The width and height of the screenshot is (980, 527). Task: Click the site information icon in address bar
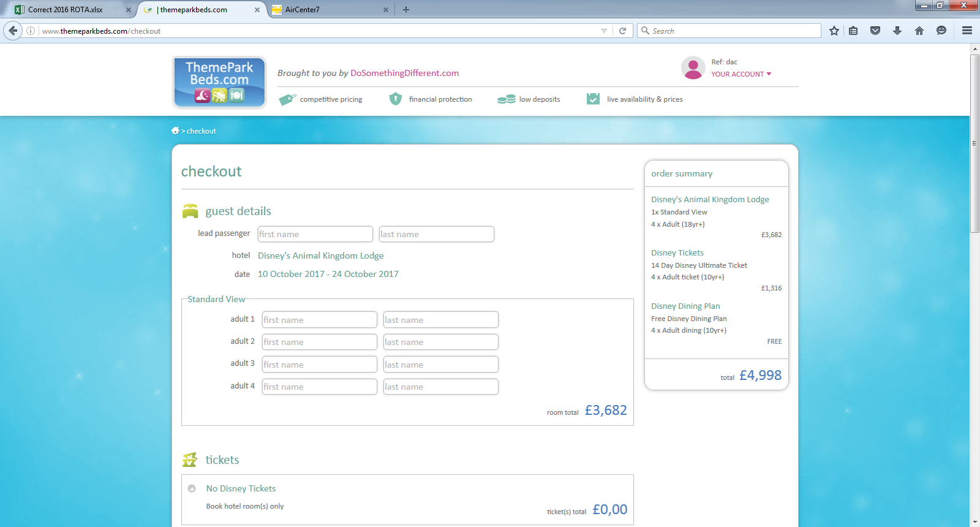click(x=31, y=31)
